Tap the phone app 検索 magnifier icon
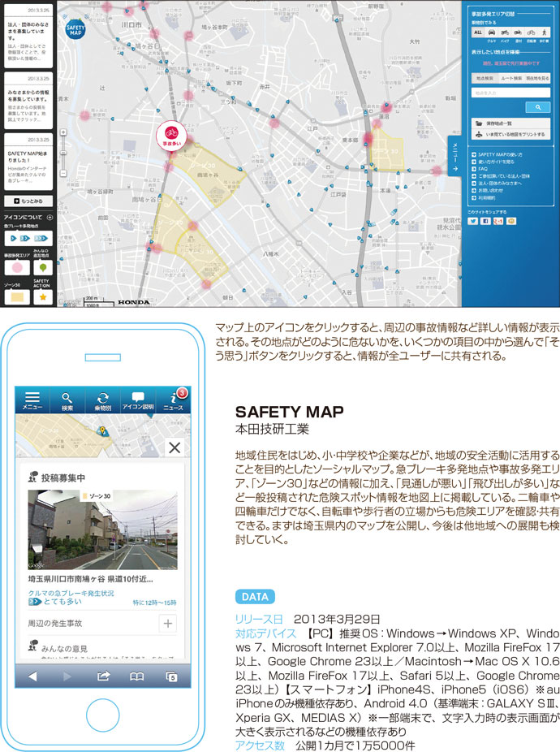The width and height of the screenshot is (560, 752). [67, 400]
